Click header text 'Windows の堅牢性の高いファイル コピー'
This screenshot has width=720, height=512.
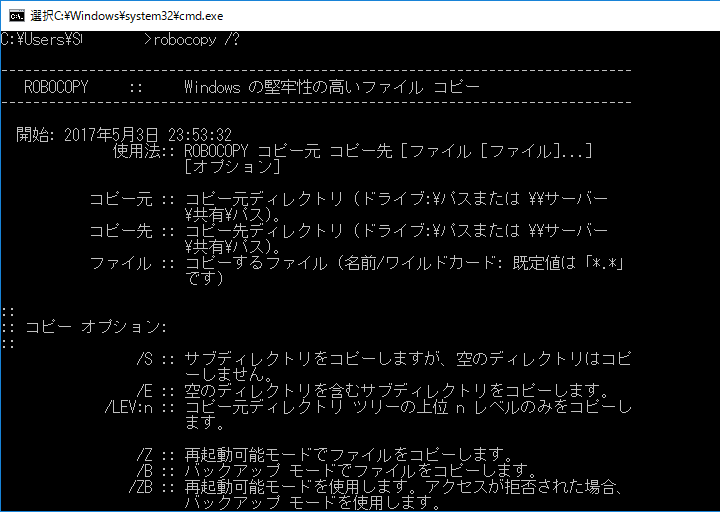pyautogui.click(x=332, y=87)
